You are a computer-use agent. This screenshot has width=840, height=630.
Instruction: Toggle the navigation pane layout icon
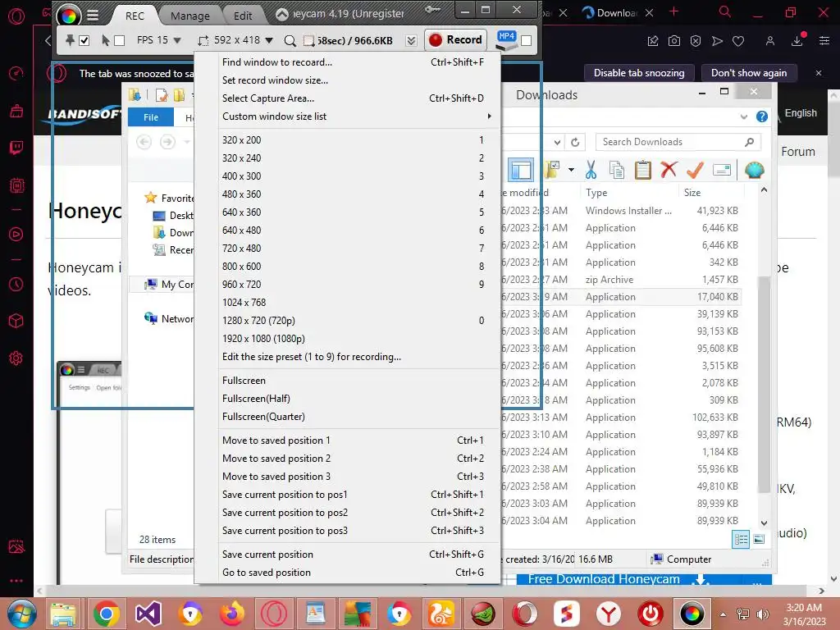tap(521, 171)
